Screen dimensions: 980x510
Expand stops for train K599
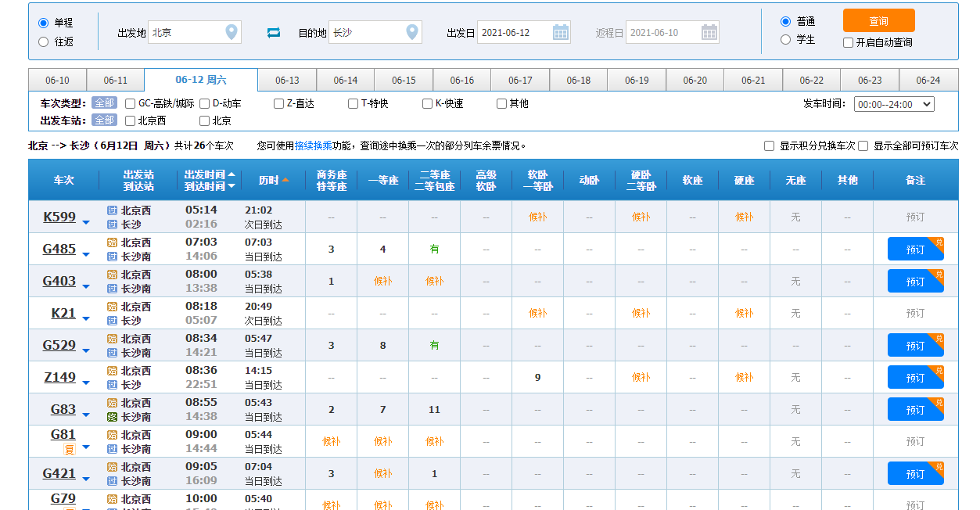pos(86,224)
